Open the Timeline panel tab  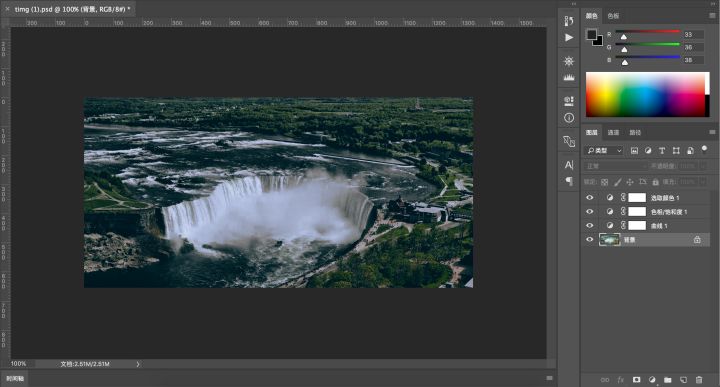tap(15, 379)
